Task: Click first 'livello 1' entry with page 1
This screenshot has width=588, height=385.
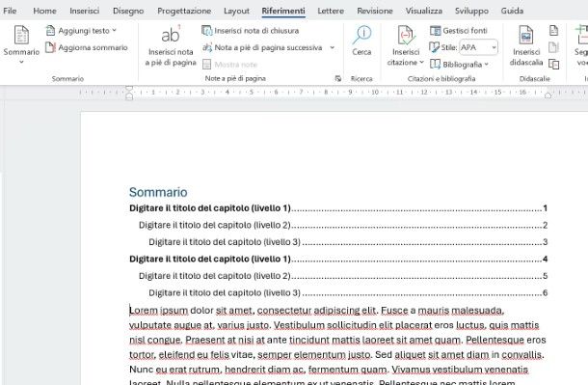Action: (338, 208)
